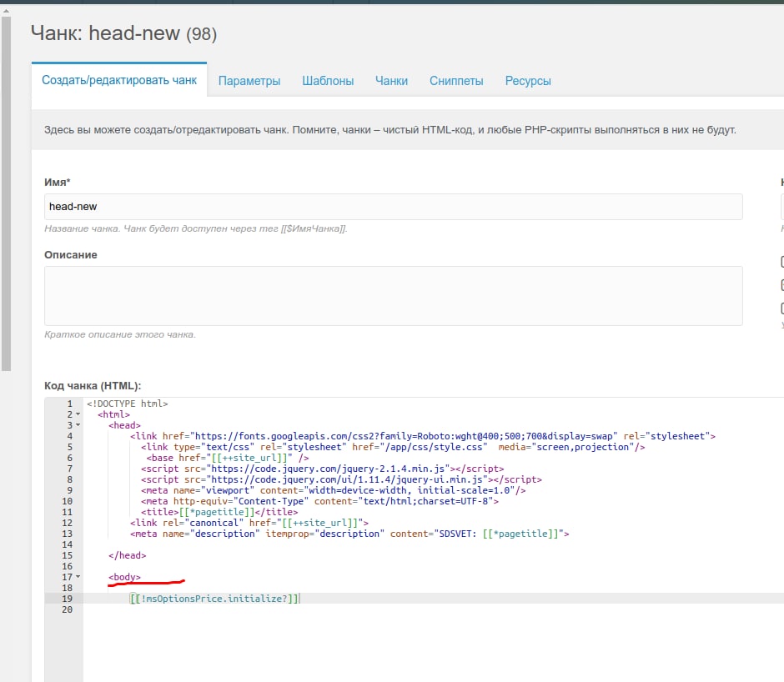The width and height of the screenshot is (784, 682).
Task: Click the <body> tag in the code editor
Action: (124, 577)
